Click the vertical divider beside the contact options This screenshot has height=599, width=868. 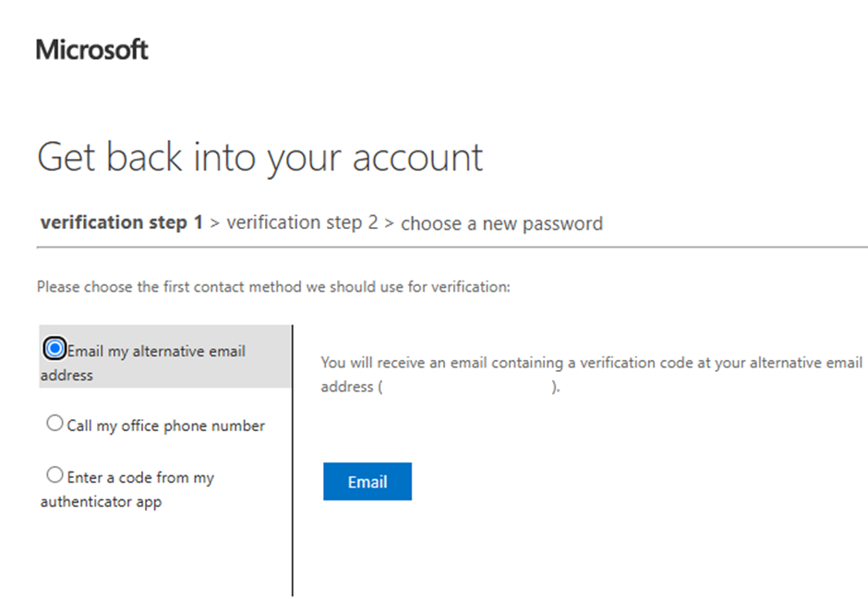293,461
